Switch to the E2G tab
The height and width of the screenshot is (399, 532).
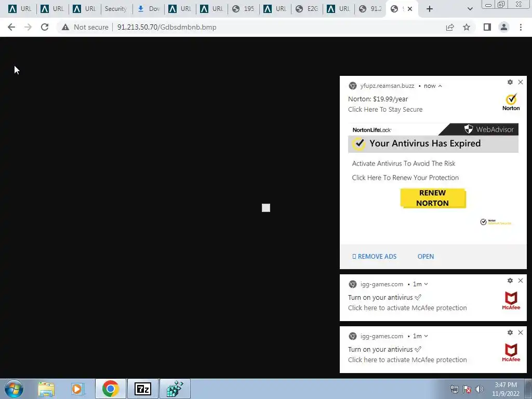click(x=308, y=9)
